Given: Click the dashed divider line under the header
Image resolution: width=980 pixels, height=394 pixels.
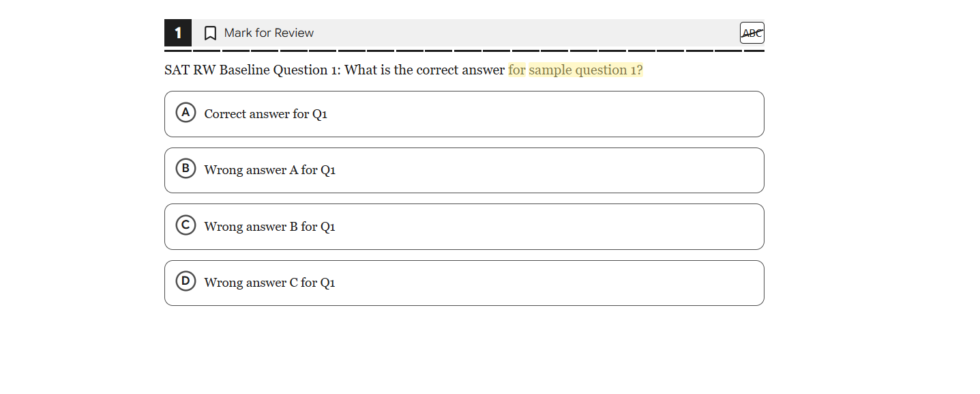Looking at the screenshot, I should 464,51.
